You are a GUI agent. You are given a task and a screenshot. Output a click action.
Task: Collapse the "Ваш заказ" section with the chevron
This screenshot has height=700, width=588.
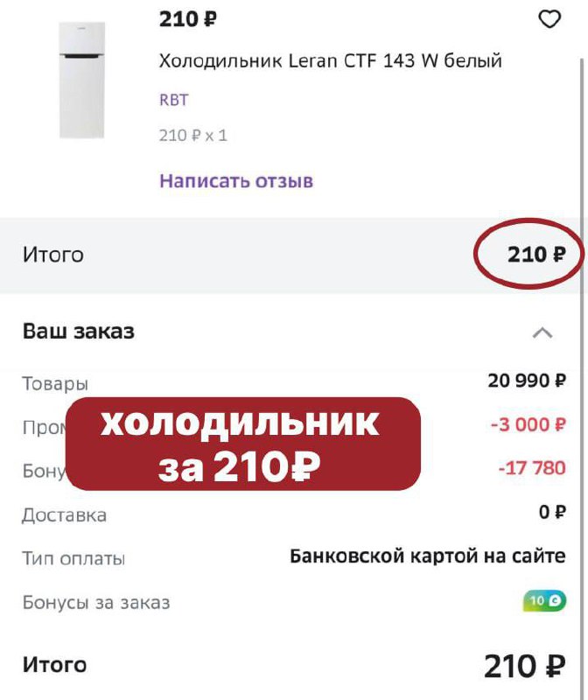pyautogui.click(x=542, y=332)
